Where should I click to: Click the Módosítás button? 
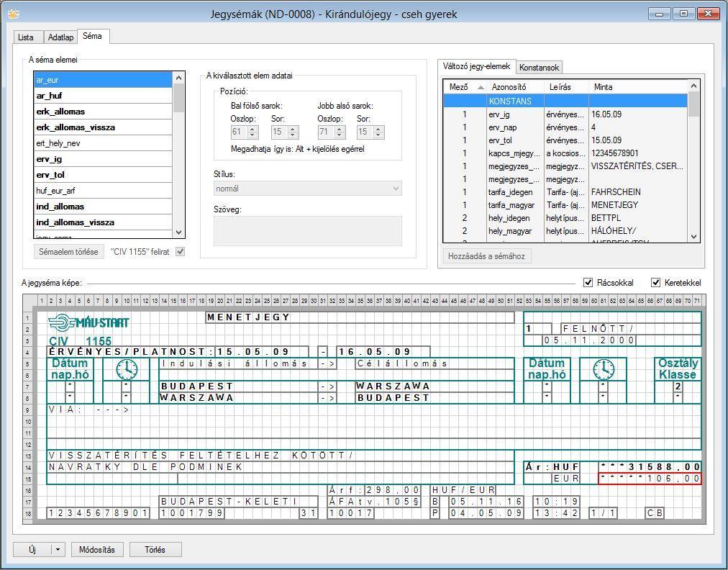pos(97,550)
